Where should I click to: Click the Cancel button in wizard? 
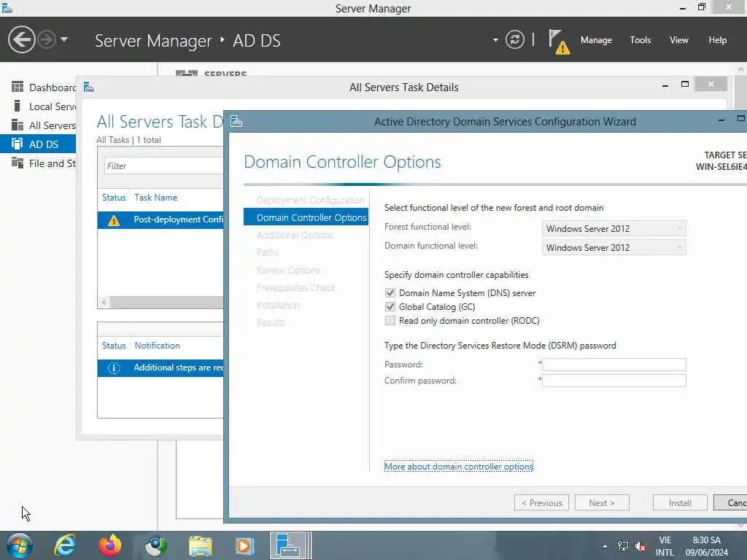coord(731,503)
